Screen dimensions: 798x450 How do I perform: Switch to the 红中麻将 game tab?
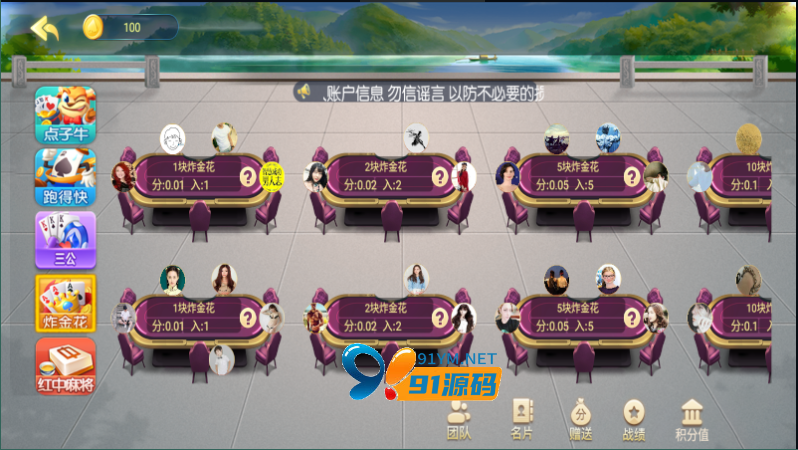[x=65, y=366]
